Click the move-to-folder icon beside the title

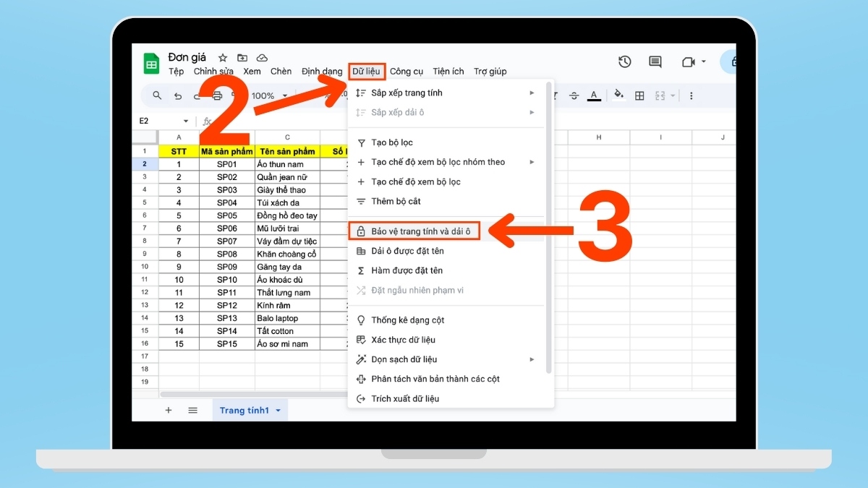pyautogui.click(x=242, y=58)
